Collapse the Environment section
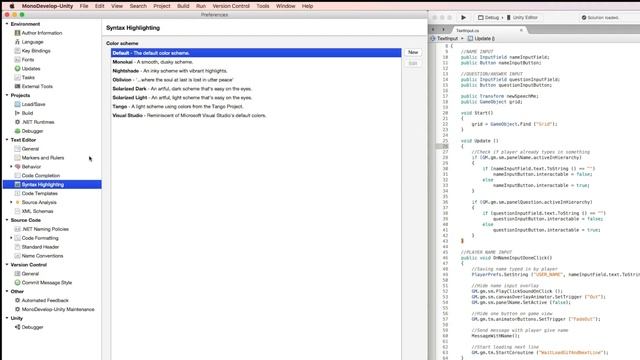This screenshot has width=640, height=360. coord(7,24)
